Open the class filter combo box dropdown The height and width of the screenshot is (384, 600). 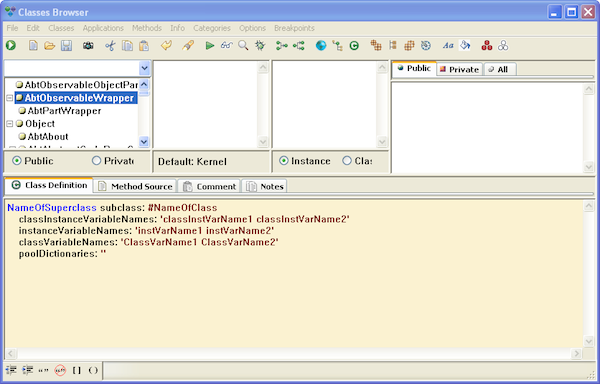point(144,68)
